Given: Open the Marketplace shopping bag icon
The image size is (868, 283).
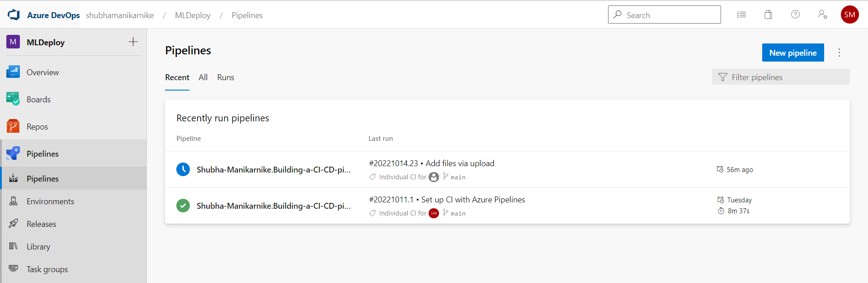Looking at the screenshot, I should tap(768, 14).
